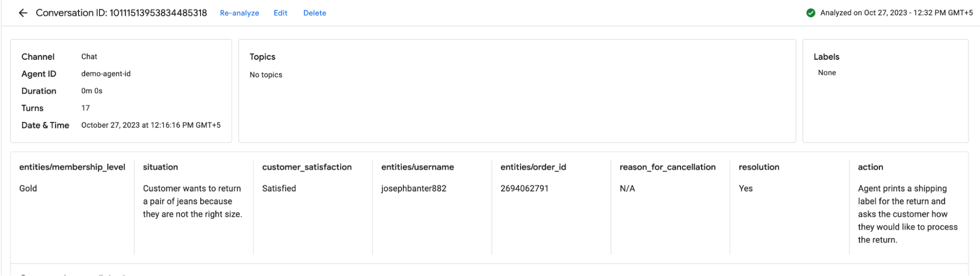
Task: Select the order ID 2694062791
Action: 525,188
